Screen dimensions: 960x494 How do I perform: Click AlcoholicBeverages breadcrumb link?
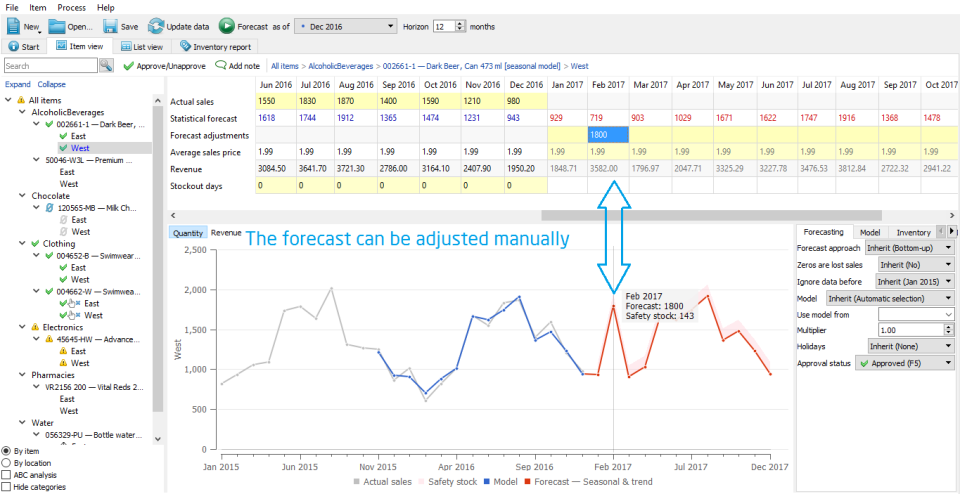pyautogui.click(x=340, y=65)
